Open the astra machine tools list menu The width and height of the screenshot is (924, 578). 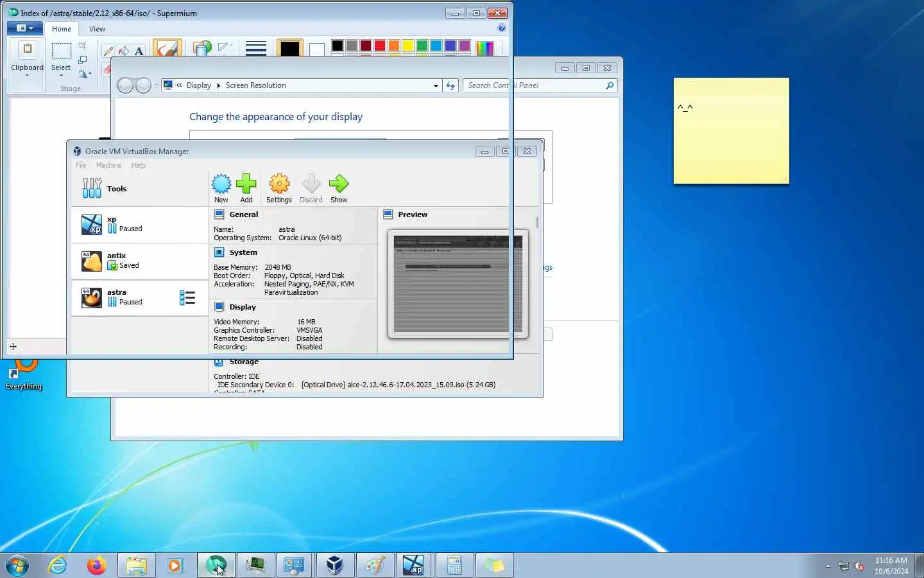tap(187, 298)
